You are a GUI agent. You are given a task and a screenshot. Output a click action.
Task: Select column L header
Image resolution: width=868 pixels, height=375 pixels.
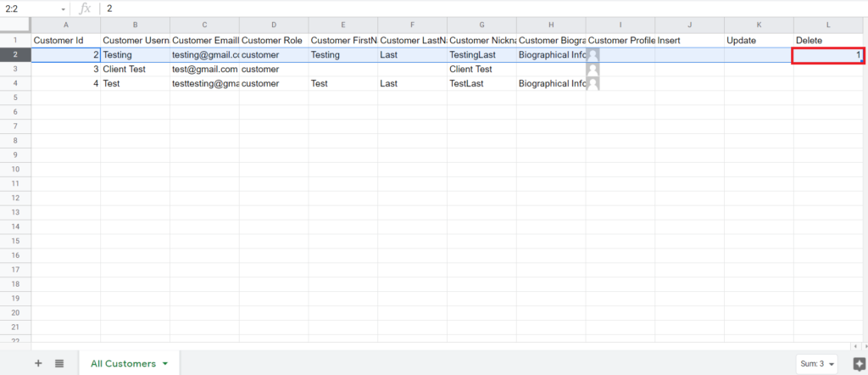point(828,25)
